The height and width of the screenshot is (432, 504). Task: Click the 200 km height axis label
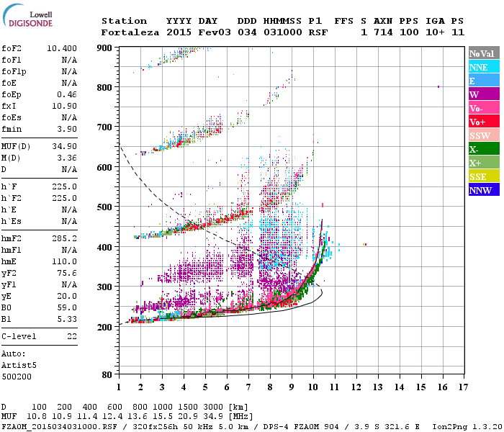(x=104, y=327)
